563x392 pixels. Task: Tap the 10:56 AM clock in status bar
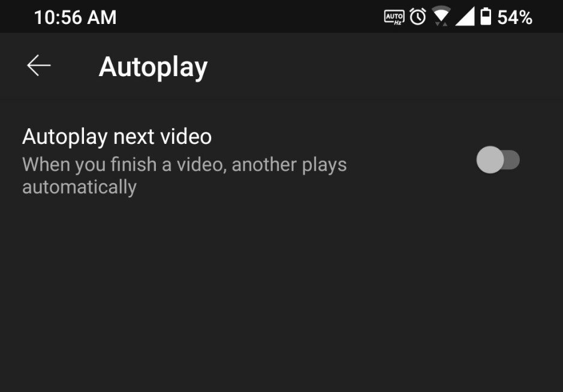pyautogui.click(x=76, y=17)
